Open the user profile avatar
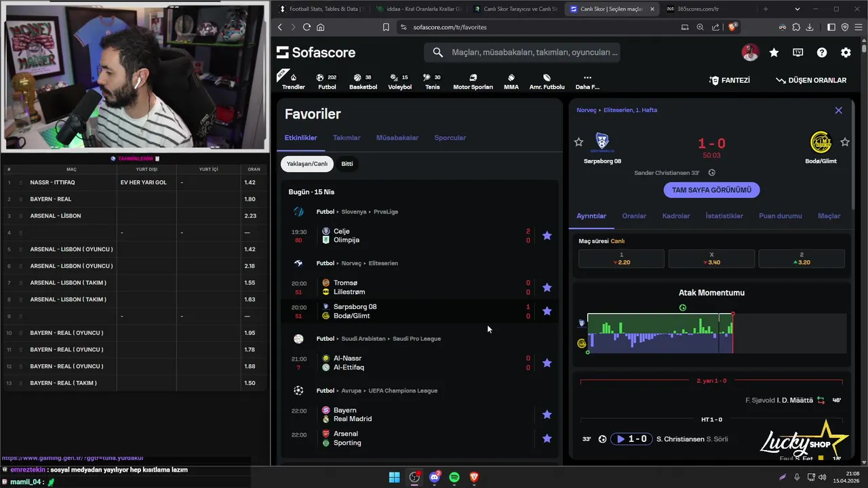Viewport: 868px width, 488px height. pyautogui.click(x=750, y=52)
